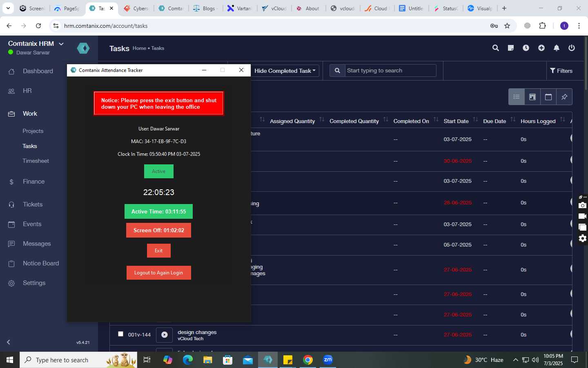588x368 pixels.
Task: Open the Chrome extensions puzzle icon
Action: pos(542,26)
